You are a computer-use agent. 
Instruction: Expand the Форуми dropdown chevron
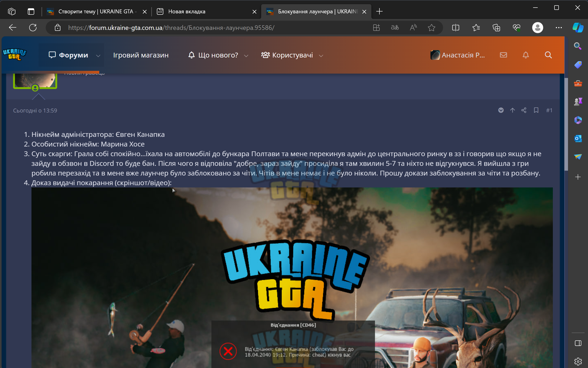(x=98, y=56)
